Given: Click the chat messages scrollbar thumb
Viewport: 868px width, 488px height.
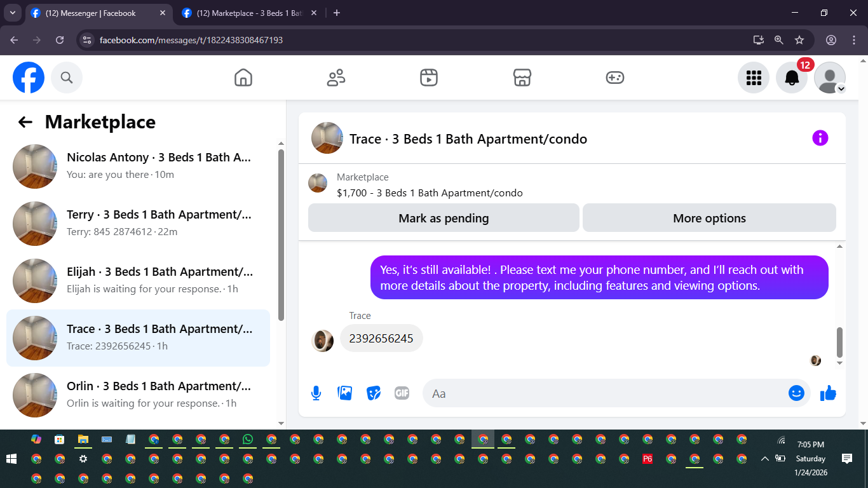Looking at the screenshot, I should pos(839,342).
